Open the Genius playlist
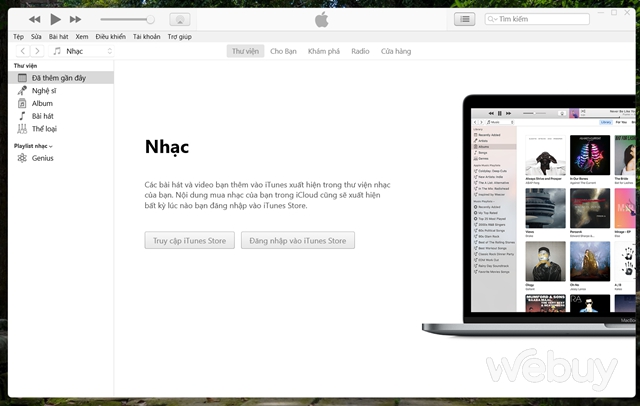Image resolution: width=640 pixels, height=406 pixels. coord(41,158)
